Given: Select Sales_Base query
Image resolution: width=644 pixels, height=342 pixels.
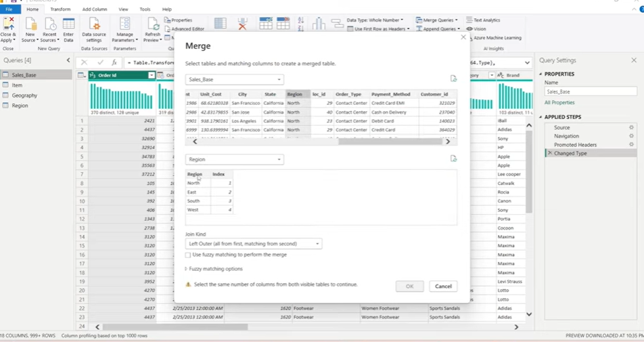Looking at the screenshot, I should click(x=36, y=74).
